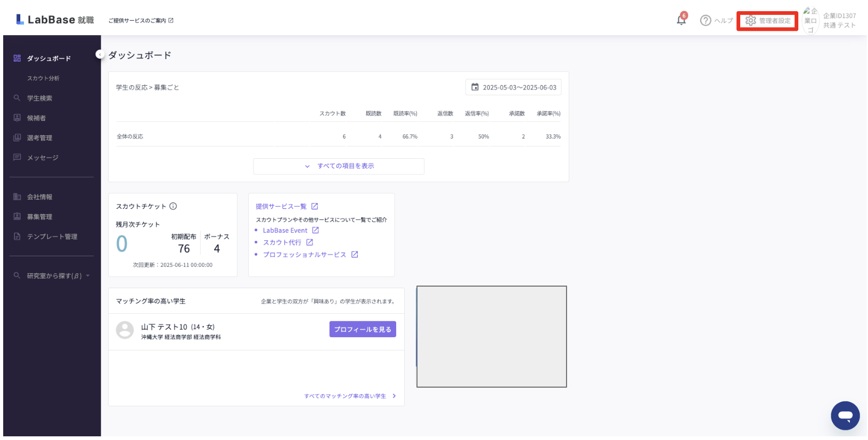Open 候補者 in the sidebar
868x440 pixels.
[x=36, y=118]
